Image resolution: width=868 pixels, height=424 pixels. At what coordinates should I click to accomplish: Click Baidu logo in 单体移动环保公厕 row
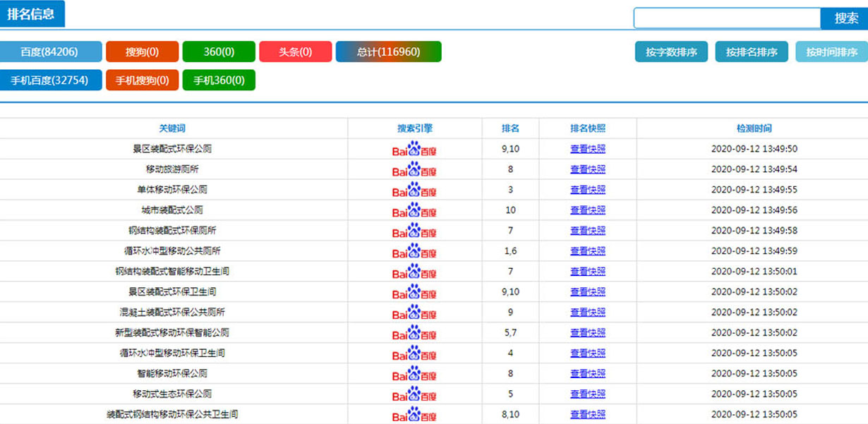click(x=414, y=190)
